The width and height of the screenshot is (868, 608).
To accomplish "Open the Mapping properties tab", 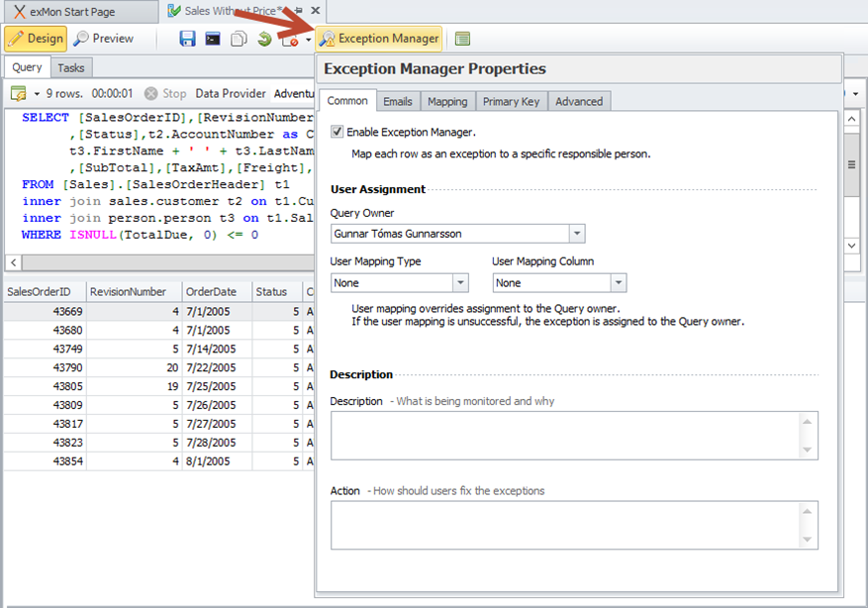I will [x=447, y=101].
